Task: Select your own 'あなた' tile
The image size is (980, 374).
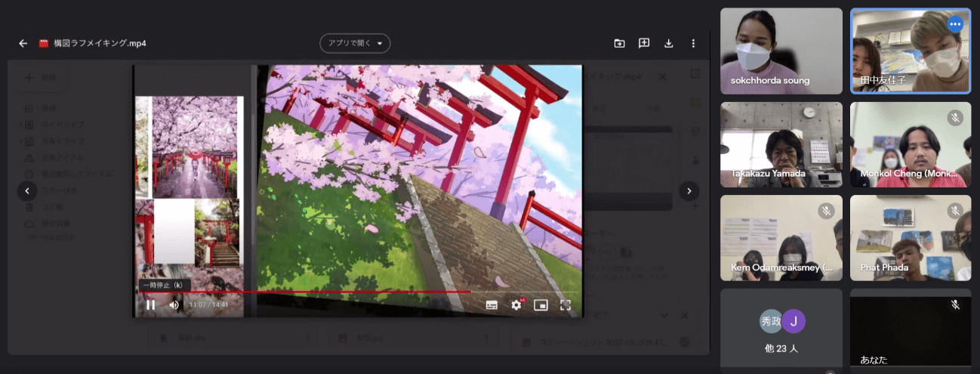Action: coord(911,331)
